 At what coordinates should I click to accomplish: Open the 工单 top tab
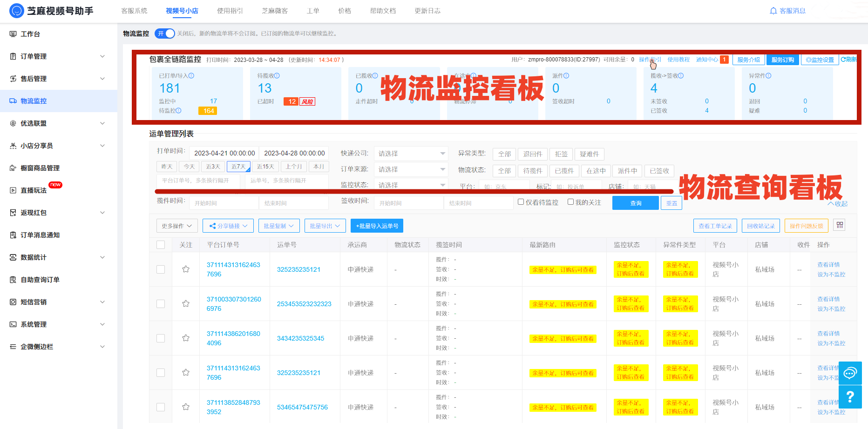coord(313,11)
